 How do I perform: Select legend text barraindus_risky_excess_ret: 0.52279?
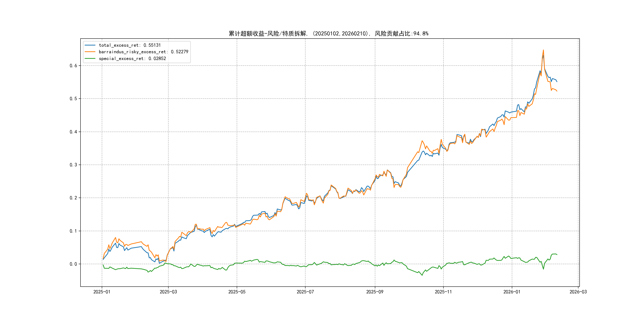tap(143, 52)
